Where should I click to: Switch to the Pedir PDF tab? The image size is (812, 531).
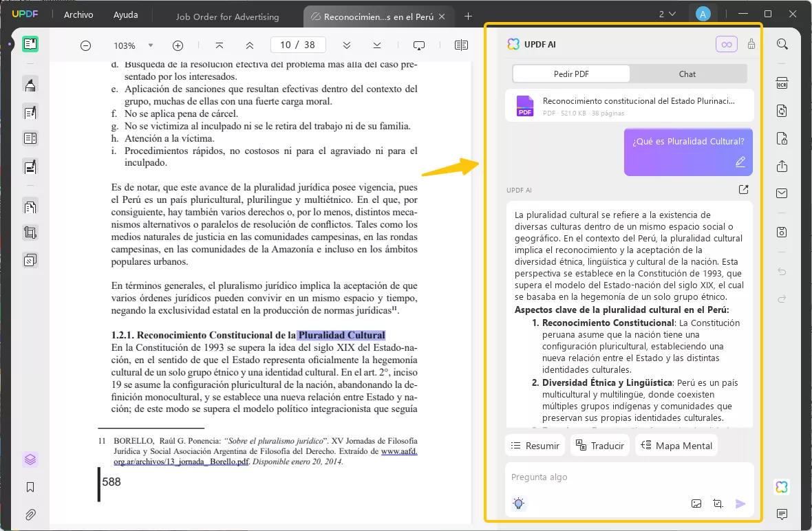(571, 74)
